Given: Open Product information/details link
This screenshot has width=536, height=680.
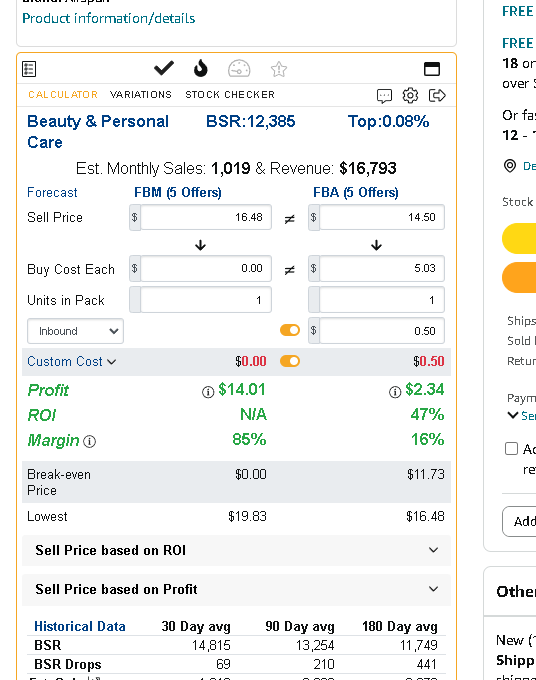Looking at the screenshot, I should tap(109, 18).
